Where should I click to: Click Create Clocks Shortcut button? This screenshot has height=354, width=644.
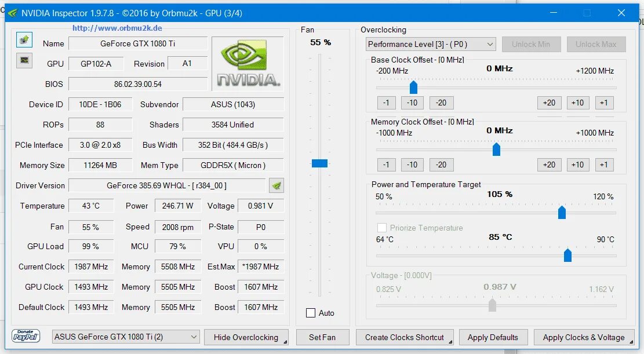[405, 337]
